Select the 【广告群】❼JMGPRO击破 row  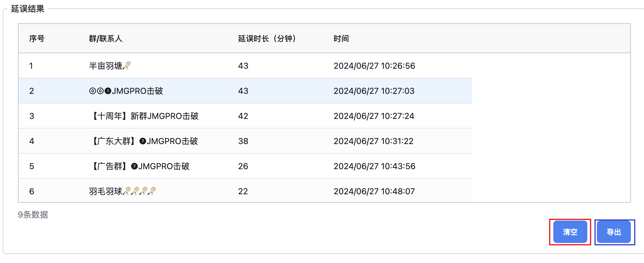[x=140, y=166]
